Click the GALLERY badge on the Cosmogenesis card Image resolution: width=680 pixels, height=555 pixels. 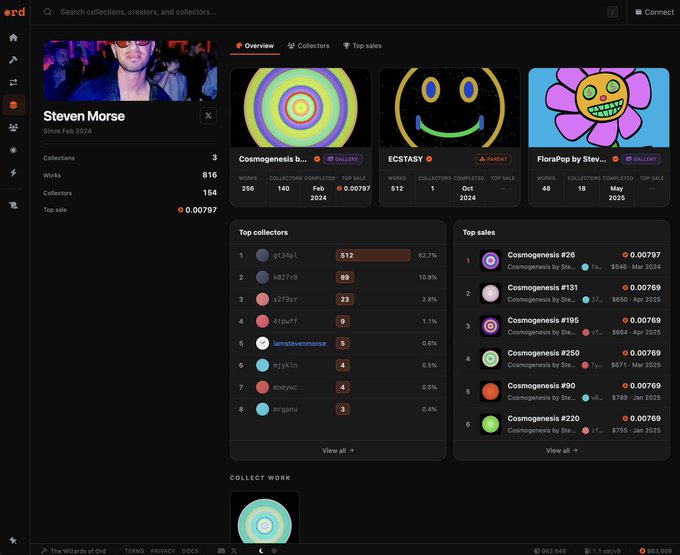pos(343,159)
